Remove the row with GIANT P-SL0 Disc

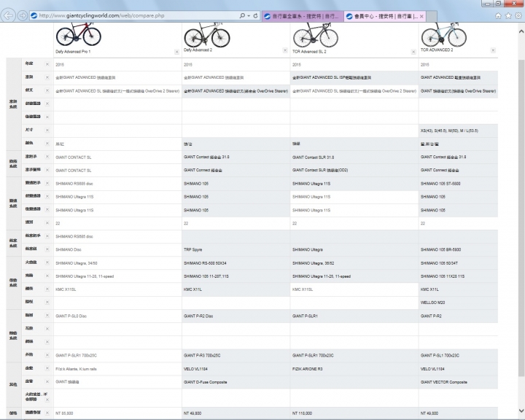[x=47, y=316]
